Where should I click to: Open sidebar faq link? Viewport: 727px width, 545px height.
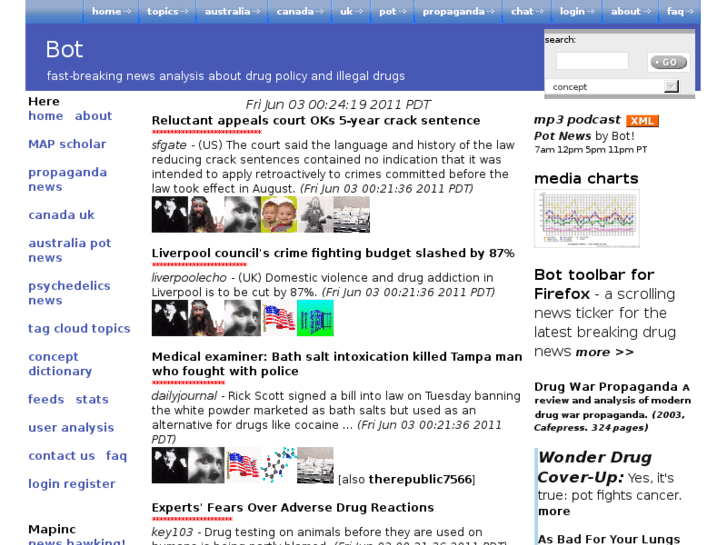[116, 455]
